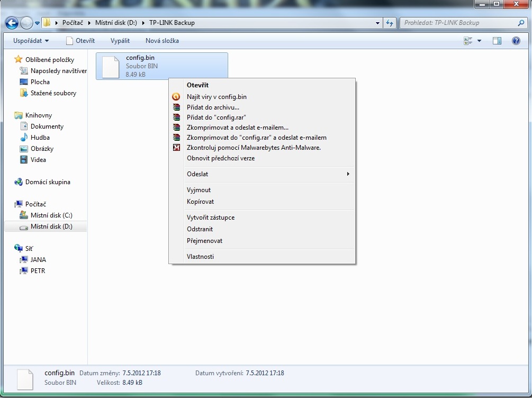The height and width of the screenshot is (398, 532).
Task: Click the Refresh button beside address bar
Action: (390, 23)
